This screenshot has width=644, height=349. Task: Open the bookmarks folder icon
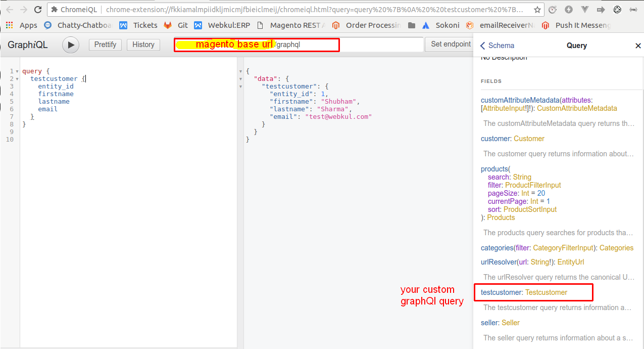click(x=412, y=25)
